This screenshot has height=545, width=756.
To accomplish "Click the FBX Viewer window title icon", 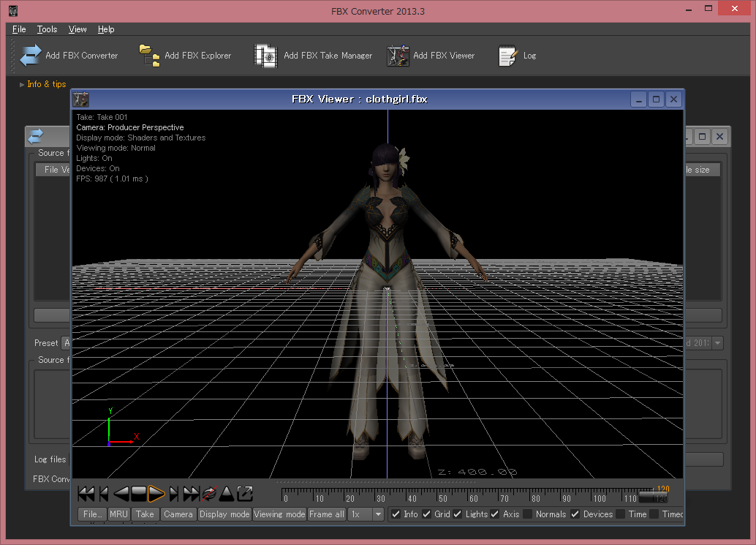I will [80, 99].
